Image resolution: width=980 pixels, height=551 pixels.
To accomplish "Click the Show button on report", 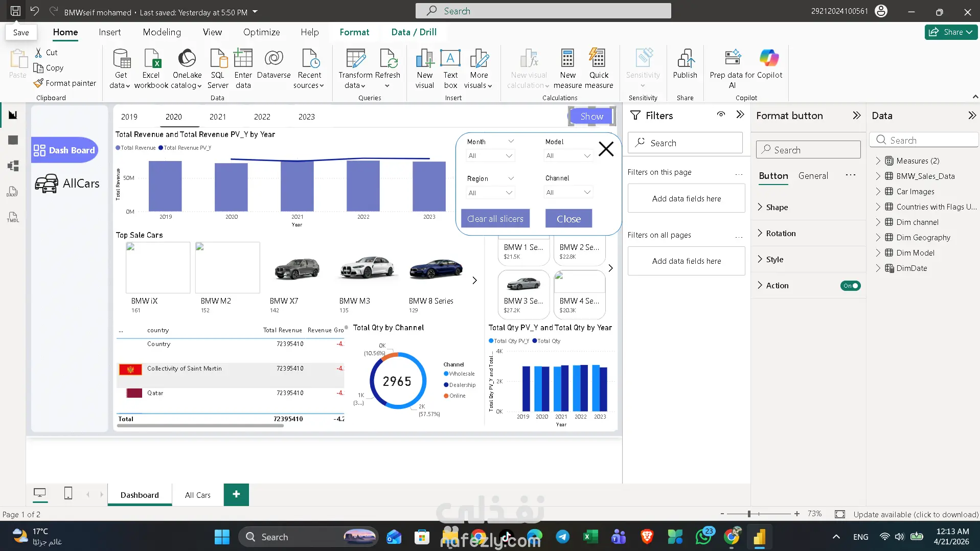I will (591, 117).
